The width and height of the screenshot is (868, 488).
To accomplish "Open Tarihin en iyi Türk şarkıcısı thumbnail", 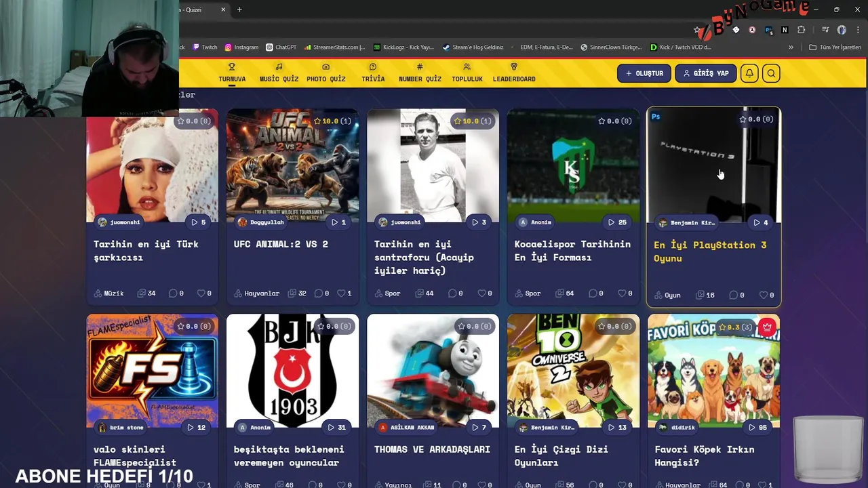I will pos(152,165).
